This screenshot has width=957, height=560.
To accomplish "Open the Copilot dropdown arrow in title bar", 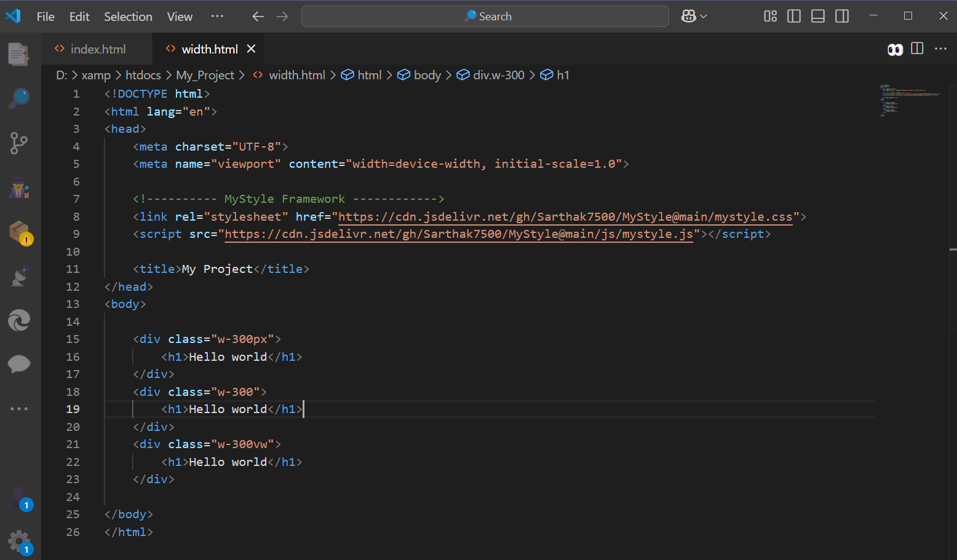I will pos(704,17).
